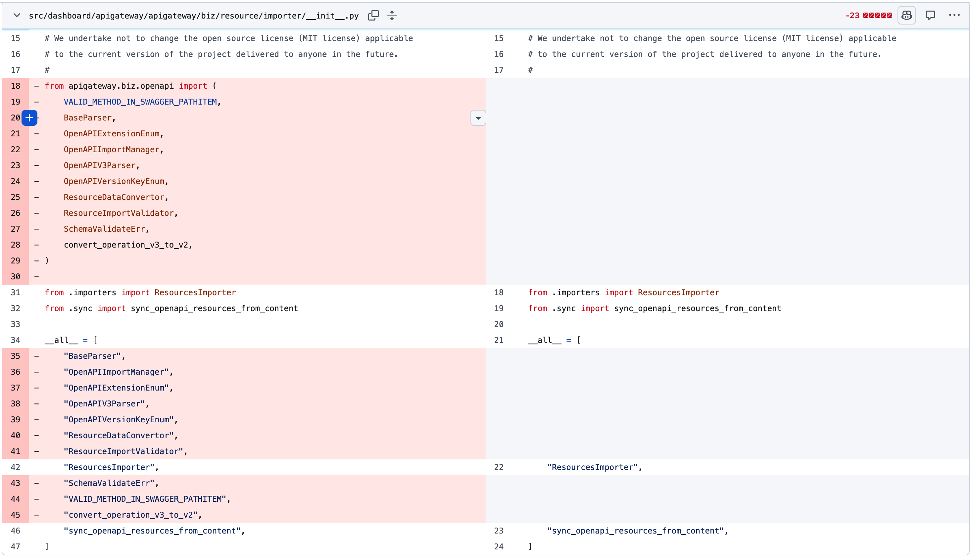This screenshot has width=970, height=560.
Task: Click the removed "convert_operation_v3_to_v2" string line
Action: click(133, 515)
